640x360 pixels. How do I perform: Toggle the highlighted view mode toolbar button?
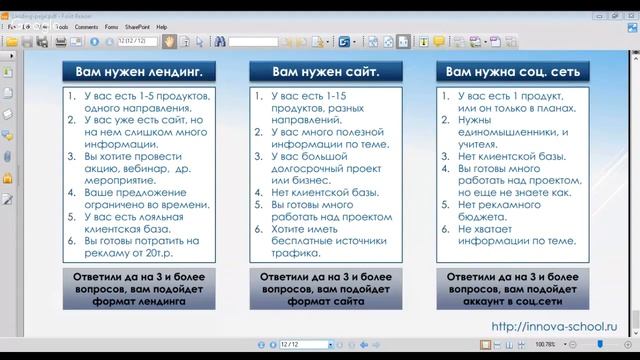403,42
